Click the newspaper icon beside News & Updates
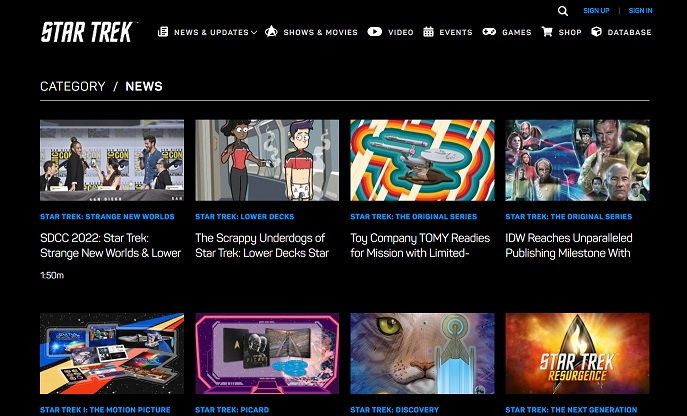This screenshot has height=416, width=687. click(163, 32)
